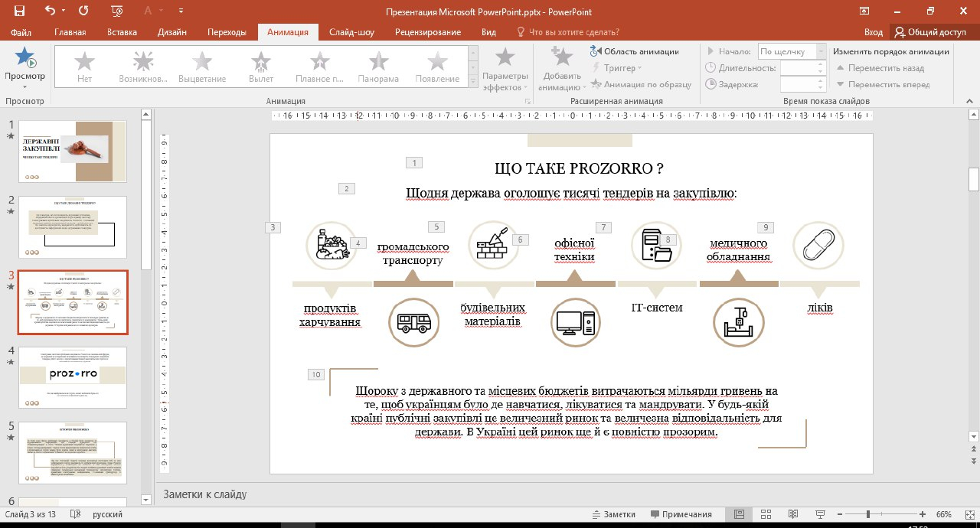Select slide 1 thumbnail
The height and width of the screenshot is (528, 980).
point(73,151)
